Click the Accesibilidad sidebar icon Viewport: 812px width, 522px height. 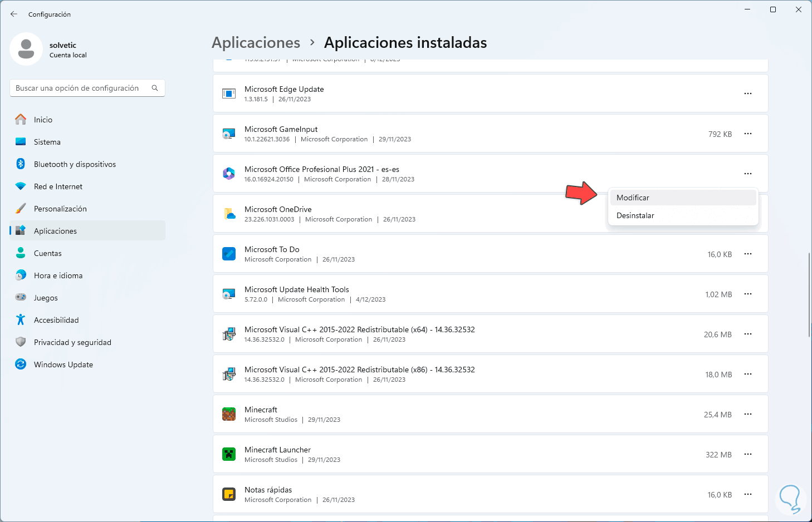coord(21,320)
